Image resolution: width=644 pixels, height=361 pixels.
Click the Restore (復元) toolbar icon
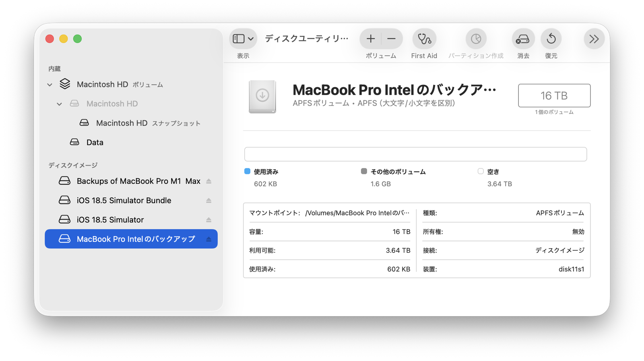coord(551,39)
